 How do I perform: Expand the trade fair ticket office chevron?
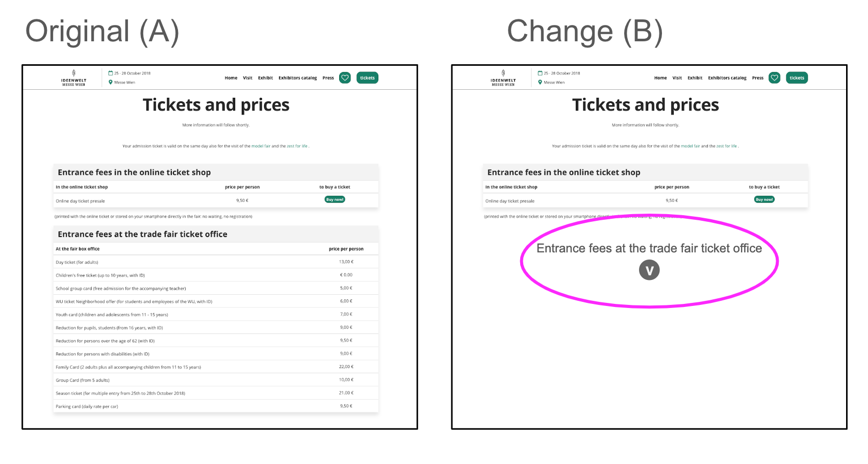pos(649,270)
